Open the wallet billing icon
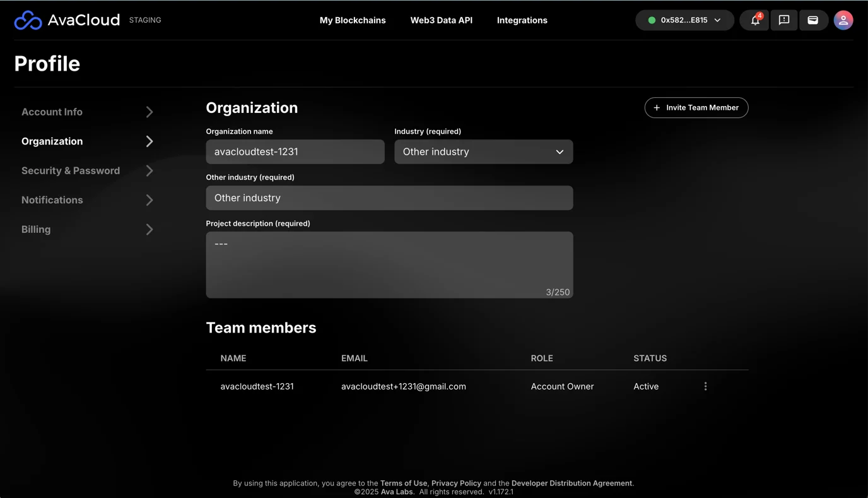The height and width of the screenshot is (498, 868). (814, 20)
